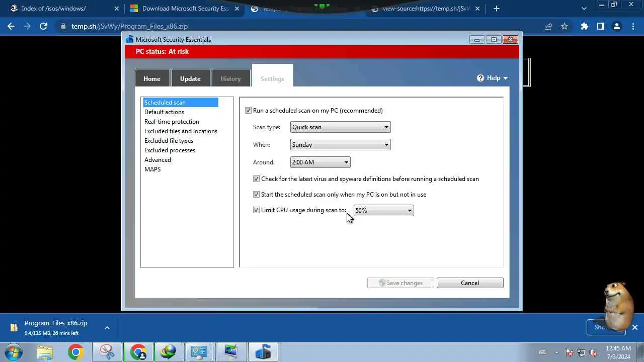
Task: Switch to Microsoft Security Essentials taskbar icon
Action: point(263,352)
